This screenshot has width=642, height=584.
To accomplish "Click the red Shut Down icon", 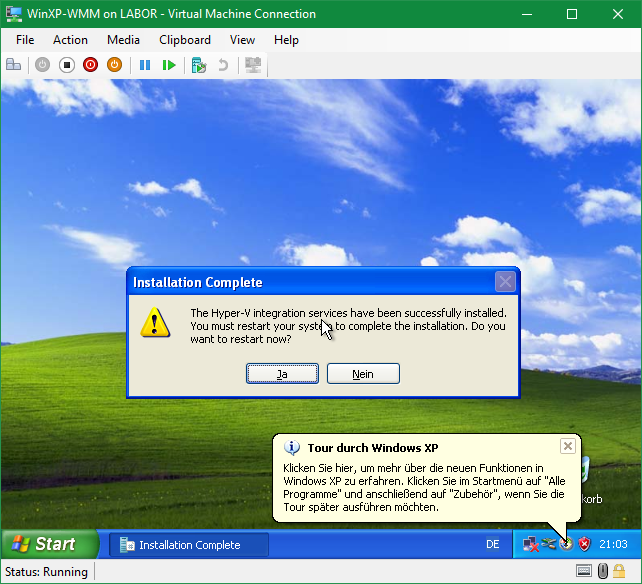I will pos(90,65).
